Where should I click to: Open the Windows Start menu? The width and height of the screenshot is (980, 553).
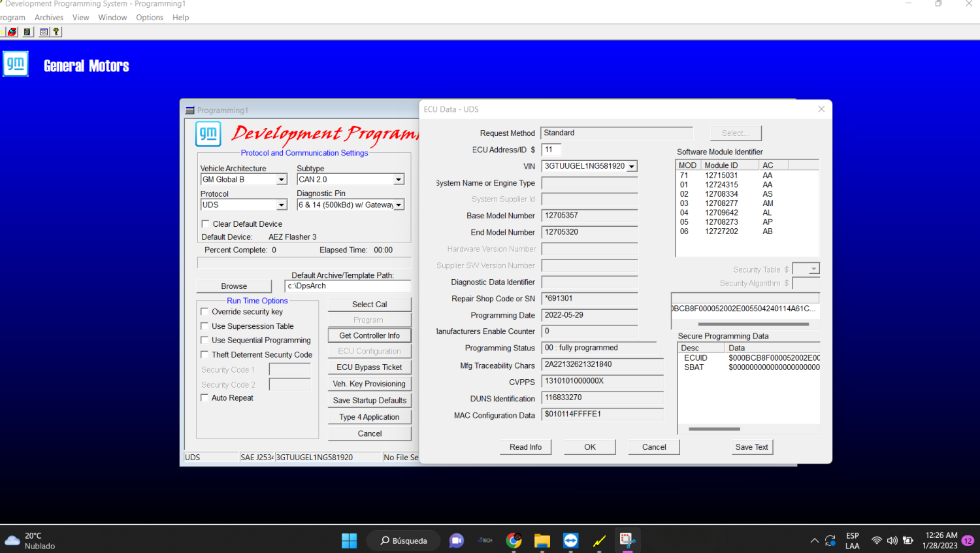[x=350, y=541]
